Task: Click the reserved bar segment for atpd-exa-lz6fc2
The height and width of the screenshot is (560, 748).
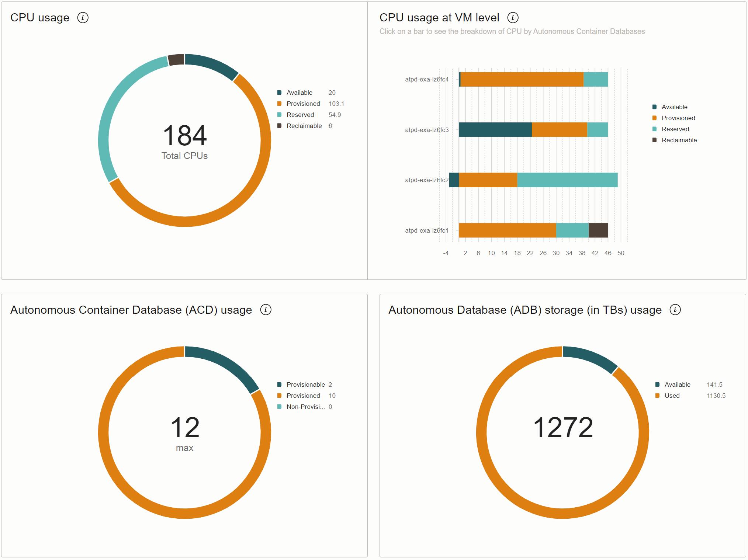Action: tap(567, 180)
